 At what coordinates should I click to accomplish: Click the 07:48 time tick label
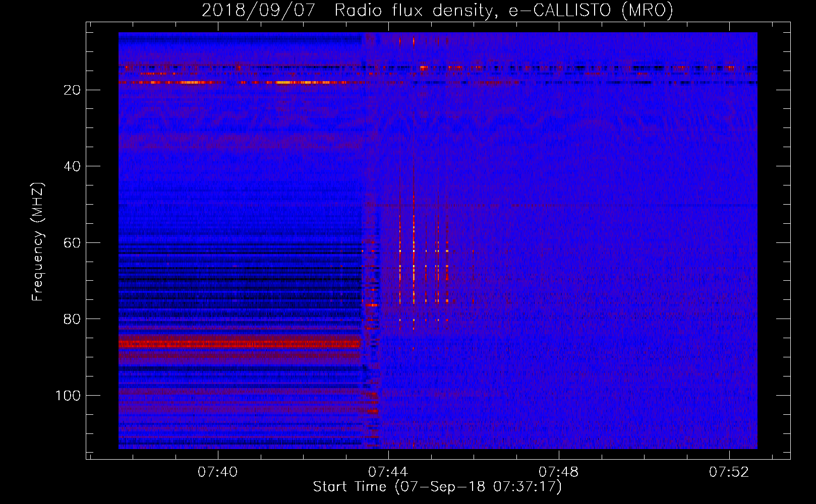pyautogui.click(x=559, y=472)
